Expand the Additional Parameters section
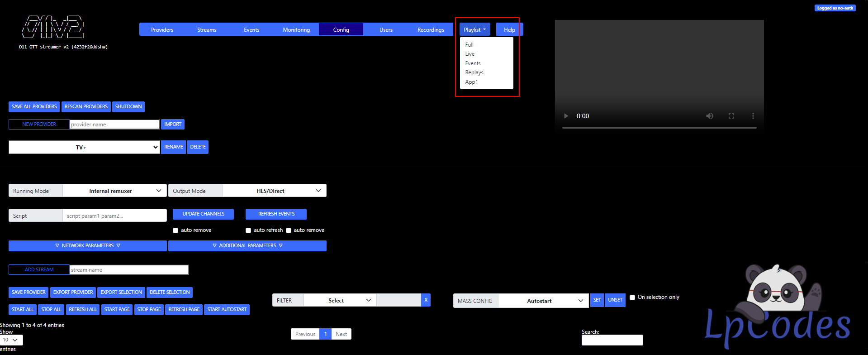This screenshot has height=355, width=868. pyautogui.click(x=247, y=245)
